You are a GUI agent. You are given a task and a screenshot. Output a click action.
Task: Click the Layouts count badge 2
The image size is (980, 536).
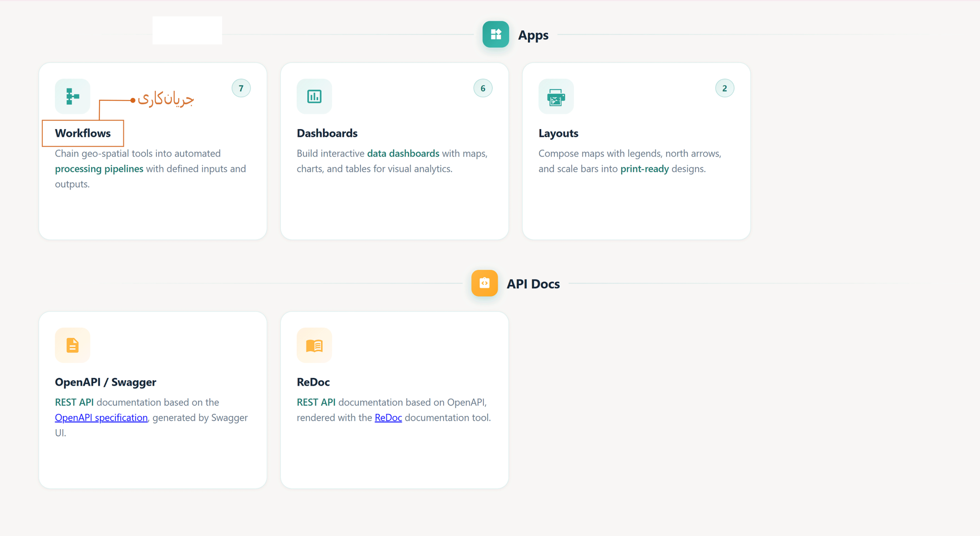coord(724,88)
